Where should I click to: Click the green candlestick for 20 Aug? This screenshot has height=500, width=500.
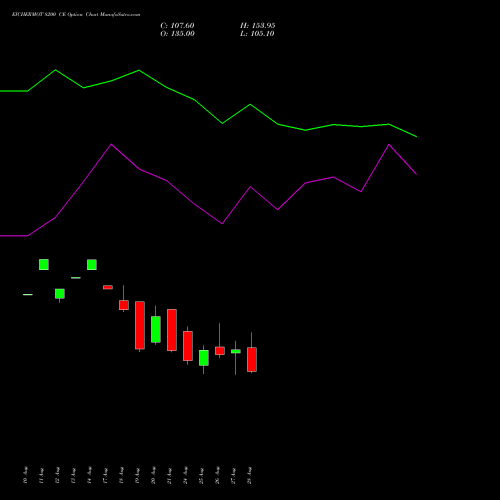tap(156, 329)
